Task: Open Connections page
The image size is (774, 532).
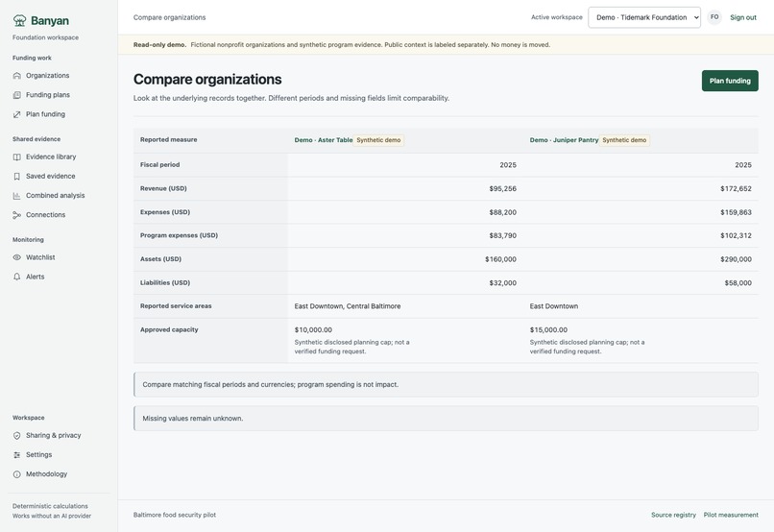Action: coord(45,215)
